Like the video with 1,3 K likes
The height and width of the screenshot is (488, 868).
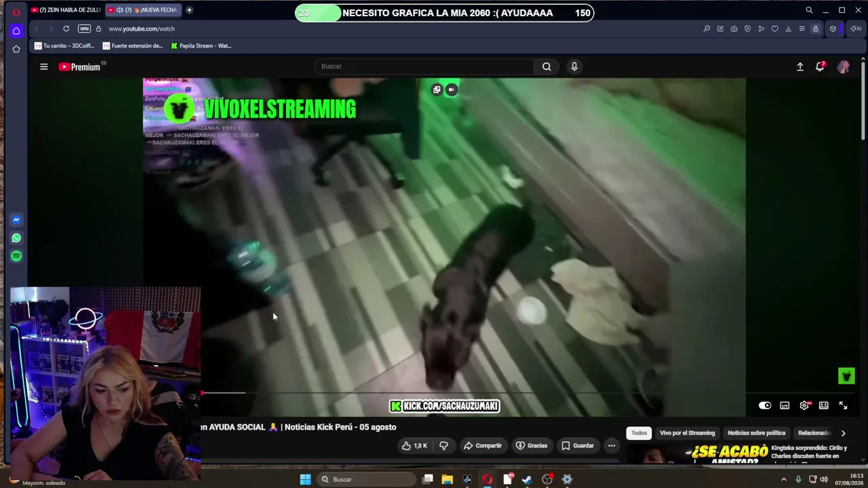[414, 445]
